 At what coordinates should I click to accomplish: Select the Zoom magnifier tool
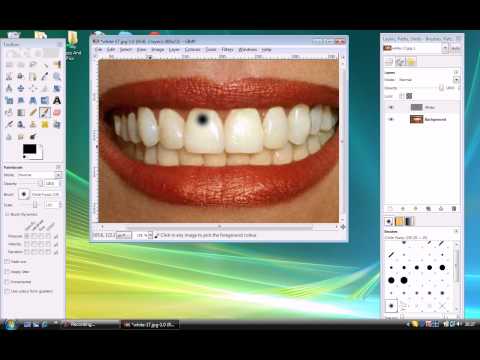coord(57,77)
